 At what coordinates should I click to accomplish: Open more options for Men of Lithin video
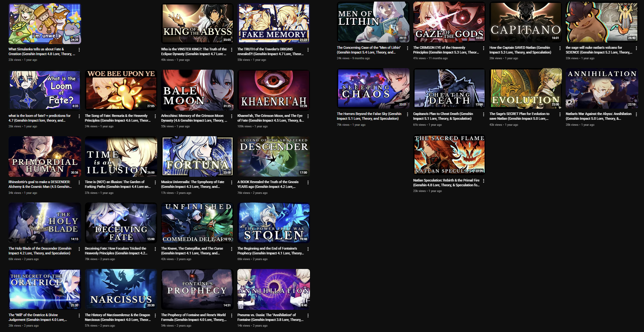click(408, 48)
